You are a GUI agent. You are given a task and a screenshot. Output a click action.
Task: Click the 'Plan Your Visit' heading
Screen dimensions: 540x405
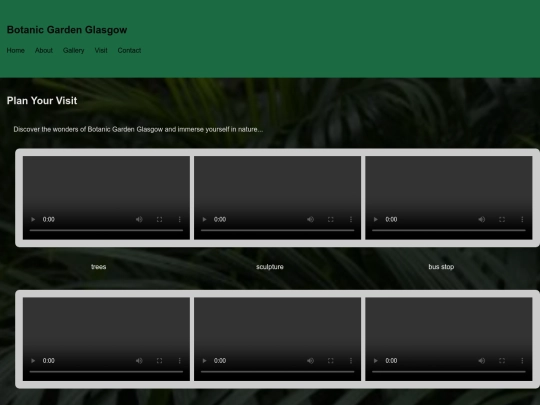42,101
